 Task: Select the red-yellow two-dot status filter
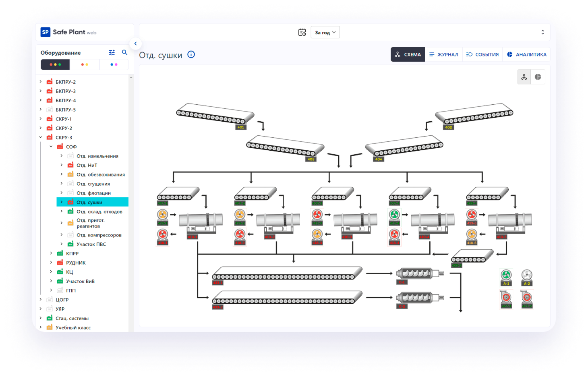pos(85,64)
